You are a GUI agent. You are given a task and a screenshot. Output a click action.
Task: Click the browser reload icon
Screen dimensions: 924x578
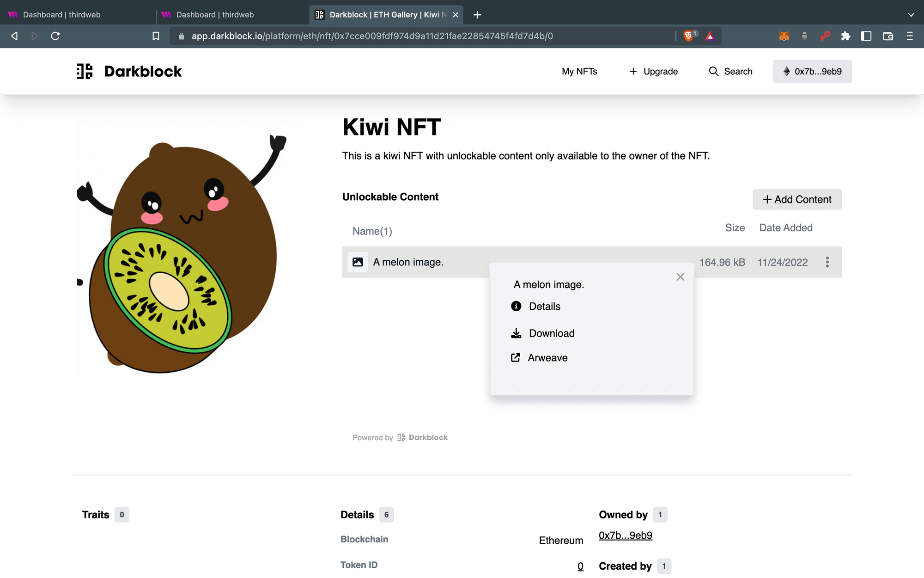click(55, 36)
